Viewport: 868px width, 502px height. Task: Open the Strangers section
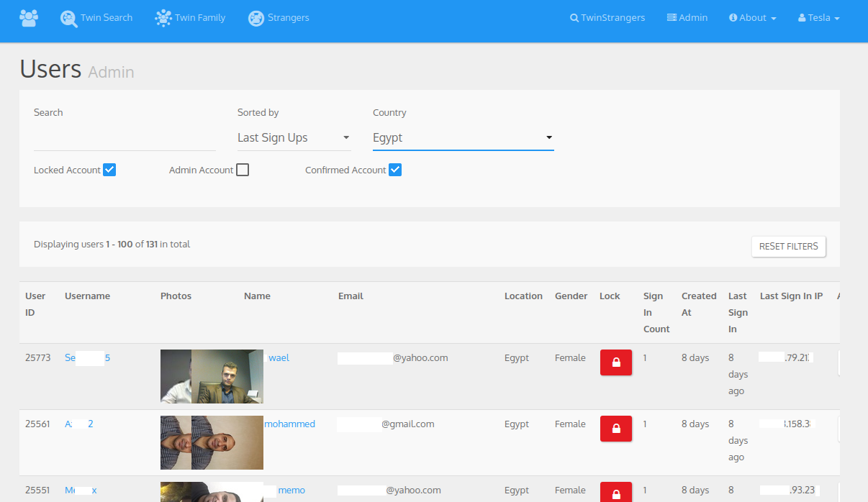coord(279,18)
